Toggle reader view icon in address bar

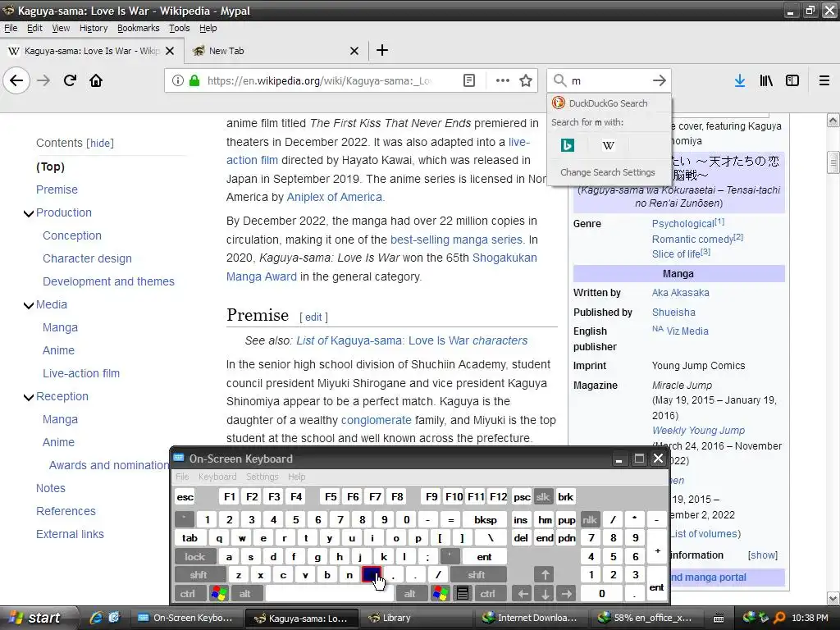(x=468, y=81)
